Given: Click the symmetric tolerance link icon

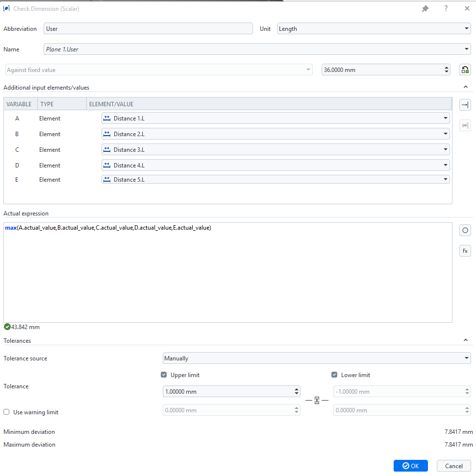Looking at the screenshot, I should 317,401.
